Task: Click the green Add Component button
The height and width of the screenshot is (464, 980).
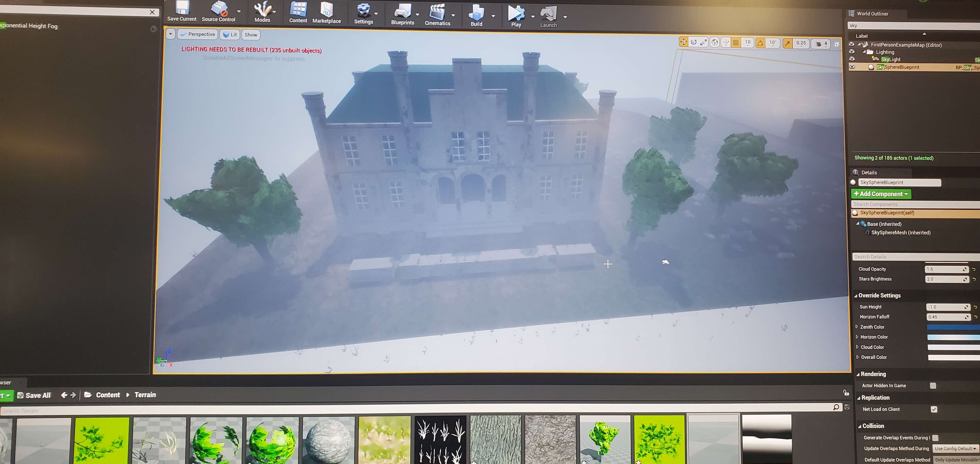Action: click(880, 194)
